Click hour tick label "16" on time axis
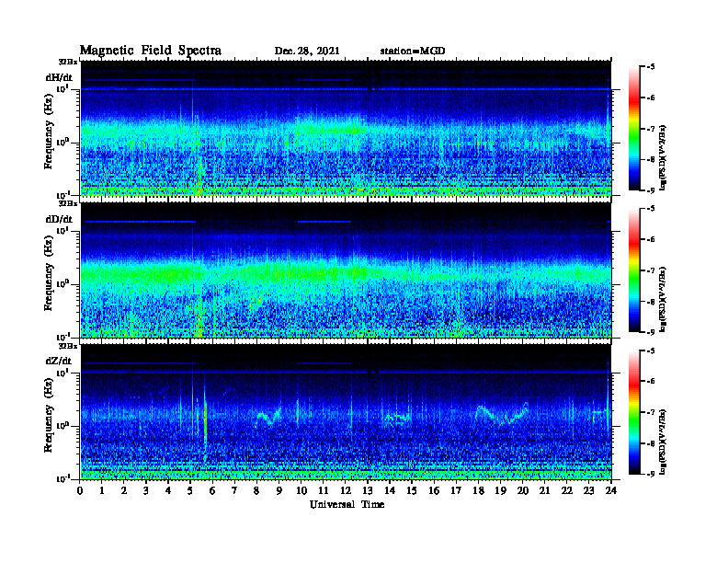 click(434, 490)
